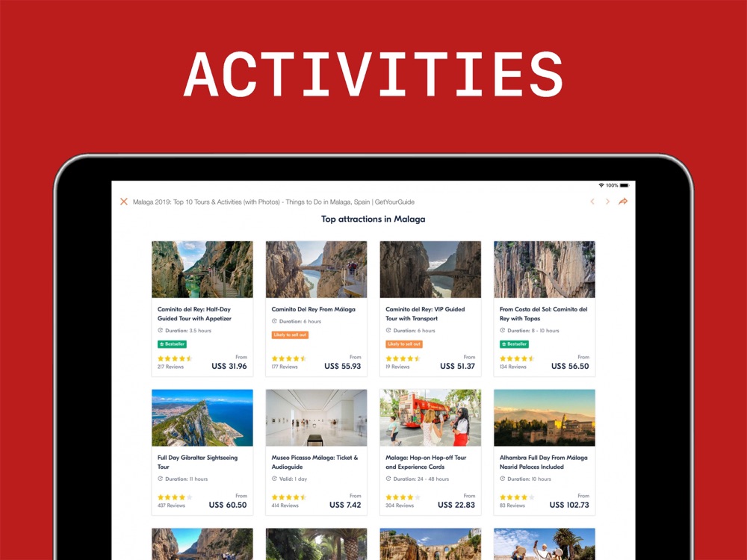The width and height of the screenshot is (747, 560).
Task: Open Caminito del Rey VIP Guided Tour photo
Action: pos(430,270)
